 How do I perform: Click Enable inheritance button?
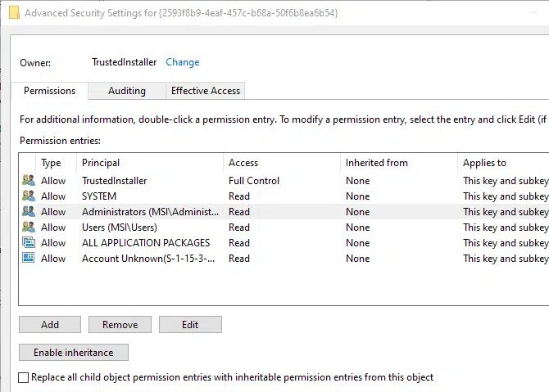point(74,353)
